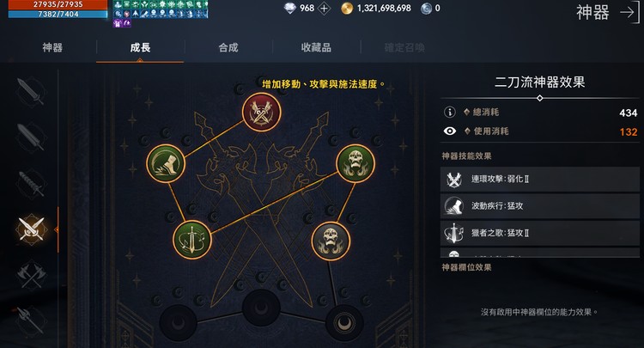Choose the dual blades weapon in sidebar
This screenshot has width=644, height=348.
pos(31,229)
